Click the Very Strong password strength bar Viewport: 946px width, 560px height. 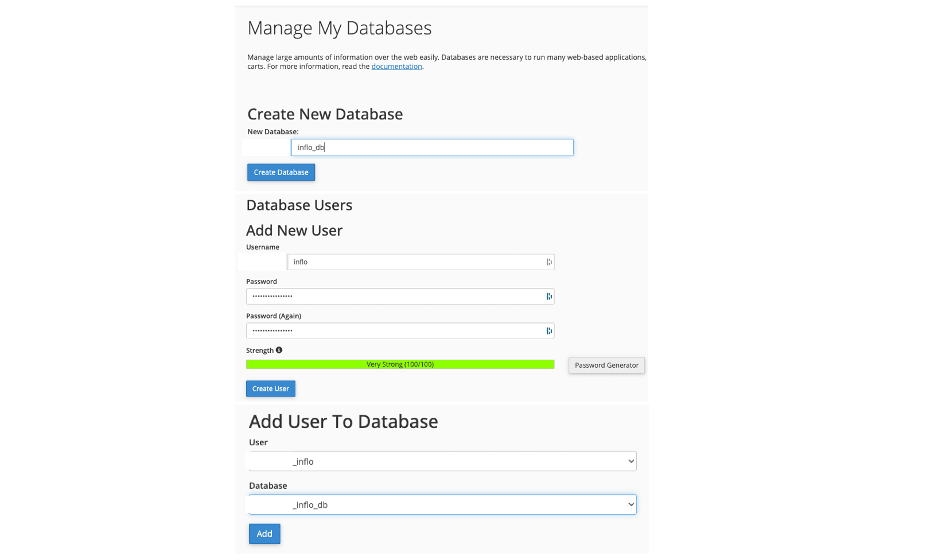pyautogui.click(x=400, y=364)
